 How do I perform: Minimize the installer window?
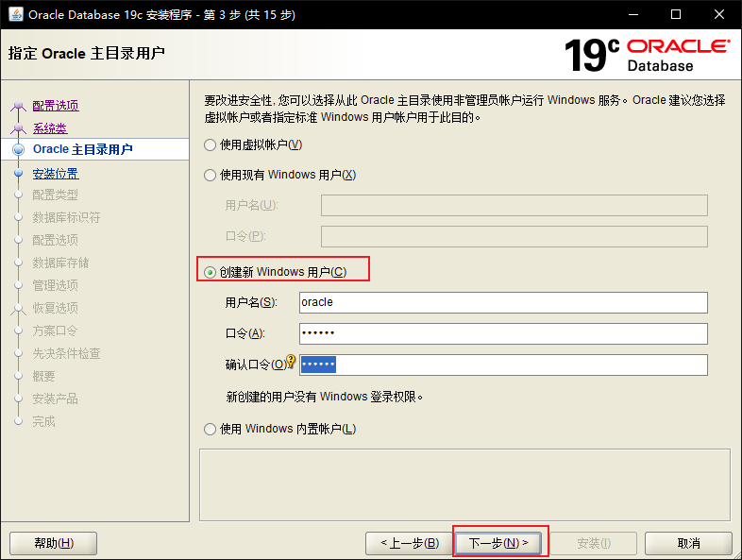click(x=632, y=14)
